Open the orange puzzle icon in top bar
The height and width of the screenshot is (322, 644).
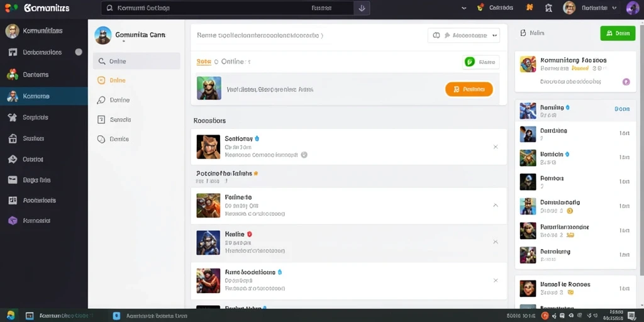530,8
